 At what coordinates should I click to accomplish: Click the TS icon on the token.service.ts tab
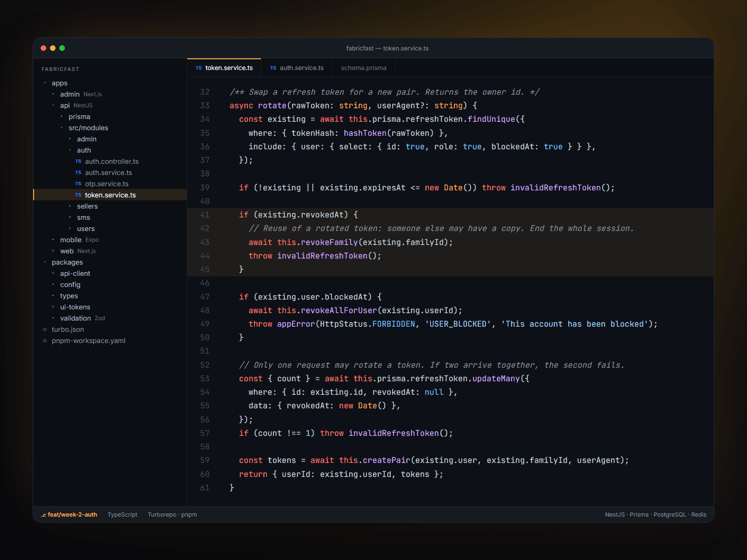[x=198, y=68]
